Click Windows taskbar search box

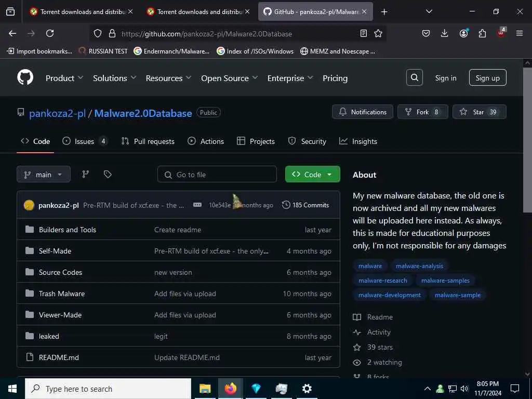tap(108, 389)
